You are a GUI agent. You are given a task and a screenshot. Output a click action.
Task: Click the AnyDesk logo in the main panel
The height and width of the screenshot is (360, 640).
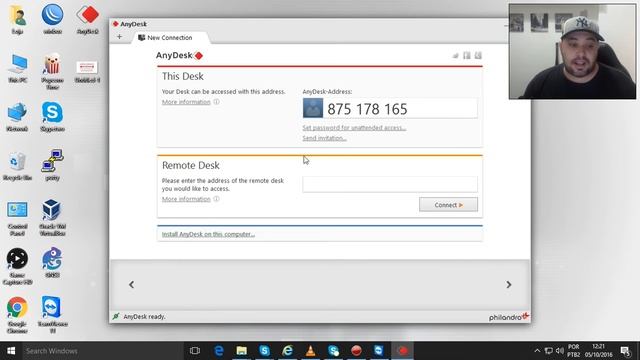click(x=179, y=56)
